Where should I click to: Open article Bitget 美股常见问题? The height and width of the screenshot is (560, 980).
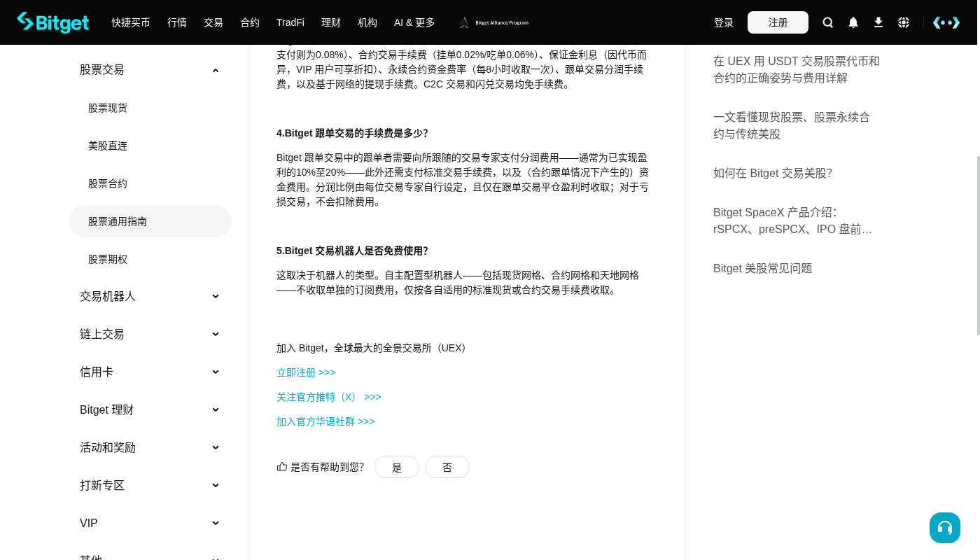click(x=763, y=268)
